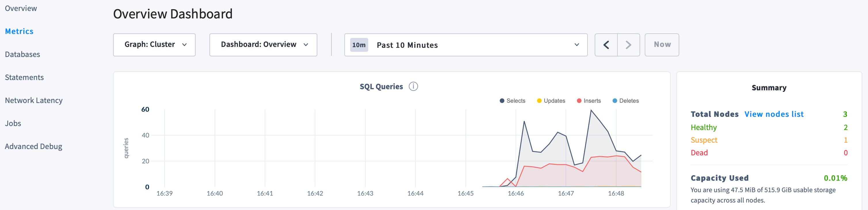Click the 10m time badge
This screenshot has width=868, height=210.
coord(359,45)
